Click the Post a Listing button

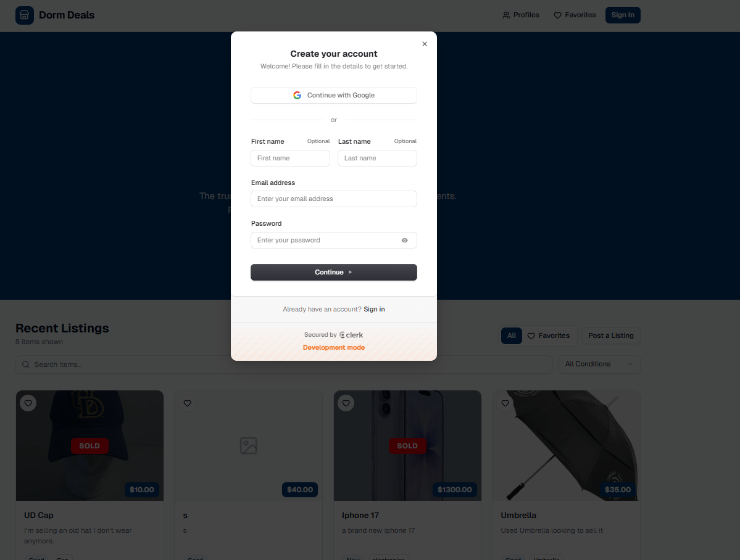610,336
